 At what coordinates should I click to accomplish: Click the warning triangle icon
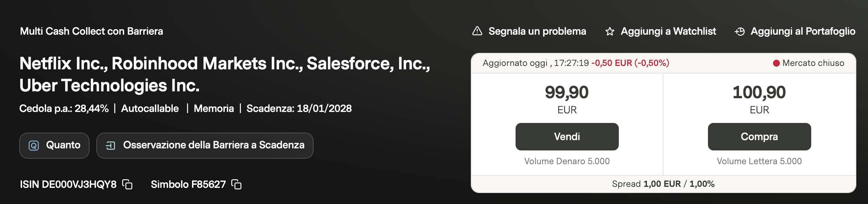[x=477, y=31]
